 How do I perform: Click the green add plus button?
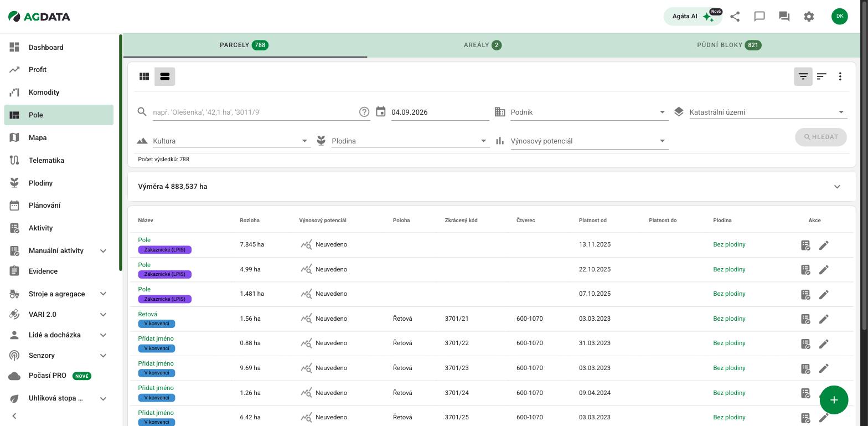[834, 400]
